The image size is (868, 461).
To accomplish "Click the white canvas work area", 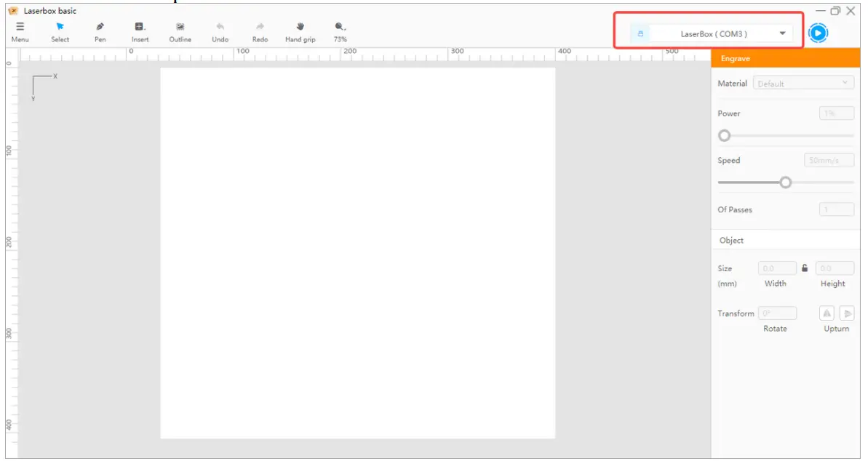I will click(x=358, y=253).
